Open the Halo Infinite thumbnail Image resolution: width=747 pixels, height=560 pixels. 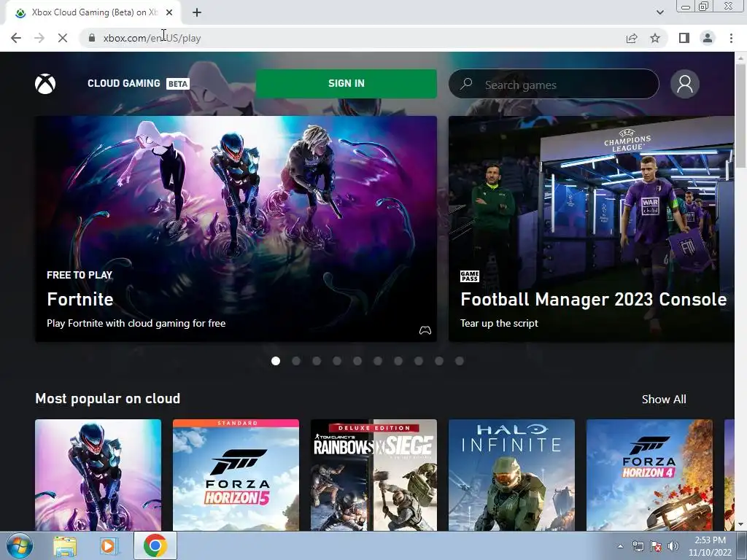(x=511, y=475)
